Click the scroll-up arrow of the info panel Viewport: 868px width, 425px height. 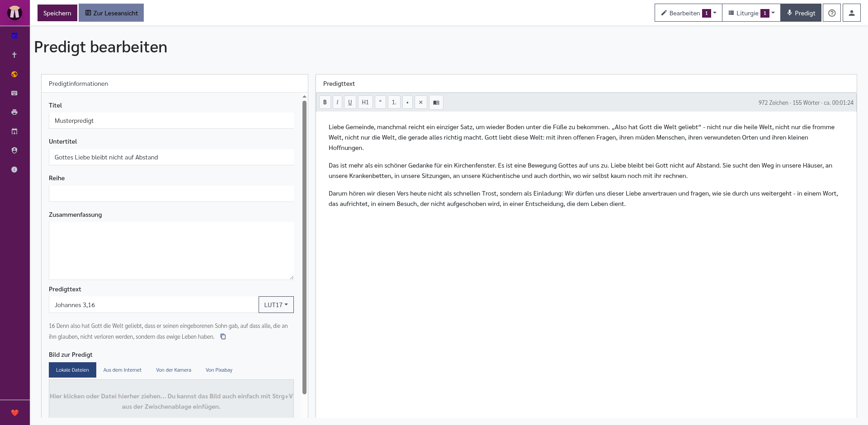(x=304, y=96)
